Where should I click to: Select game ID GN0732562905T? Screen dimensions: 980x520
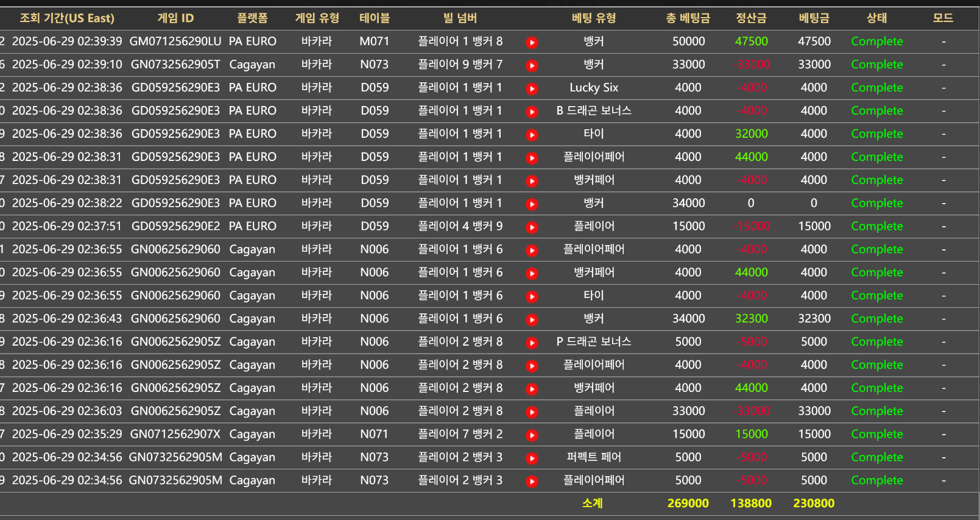(175, 65)
